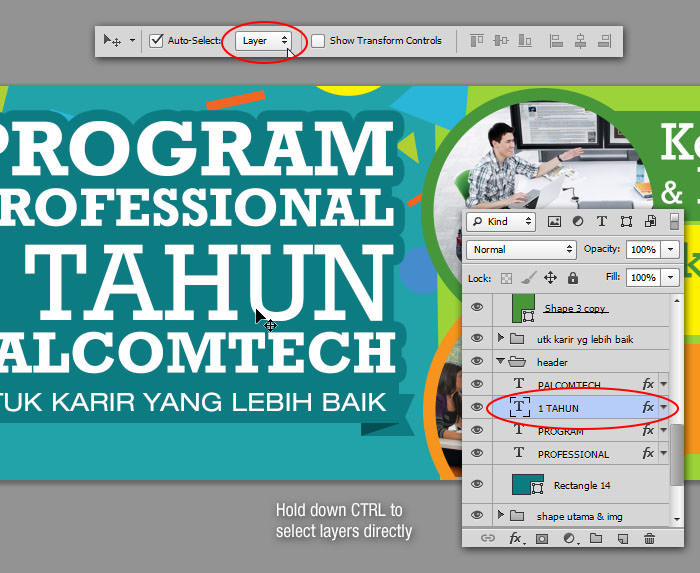Screen dimensions: 700x573
Task: Select the PALCOMTECH layer name
Action: 569,385
